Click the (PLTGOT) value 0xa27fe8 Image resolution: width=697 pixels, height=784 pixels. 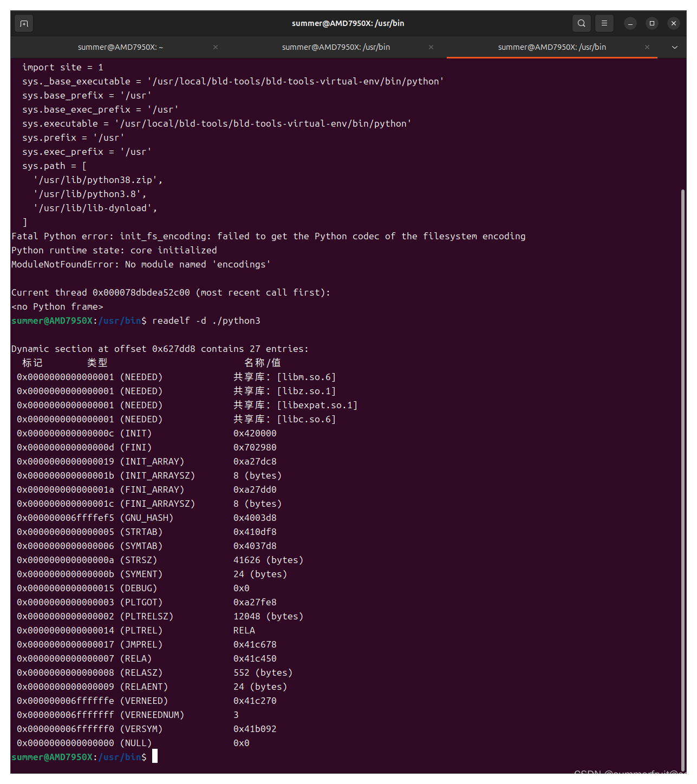pos(255,602)
